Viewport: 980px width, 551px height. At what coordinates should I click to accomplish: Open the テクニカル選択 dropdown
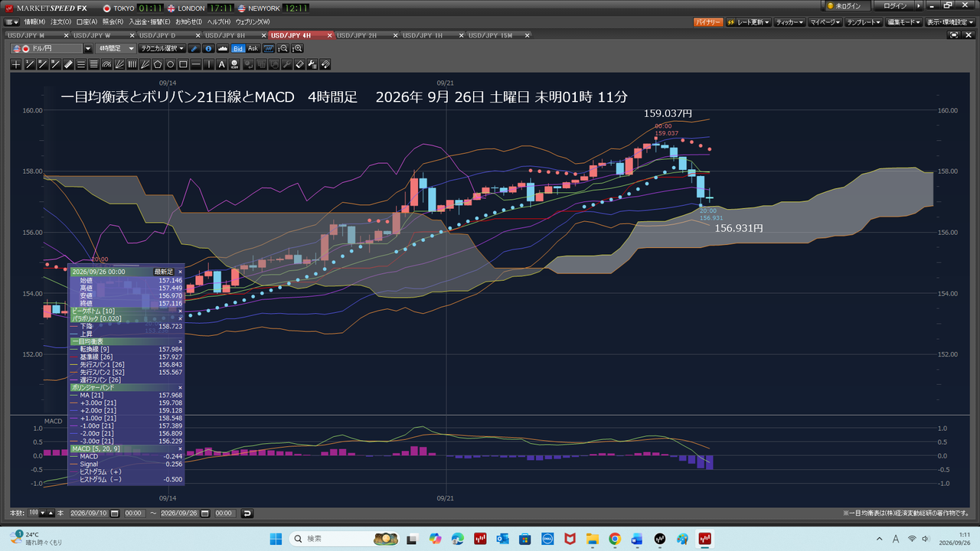(x=163, y=48)
